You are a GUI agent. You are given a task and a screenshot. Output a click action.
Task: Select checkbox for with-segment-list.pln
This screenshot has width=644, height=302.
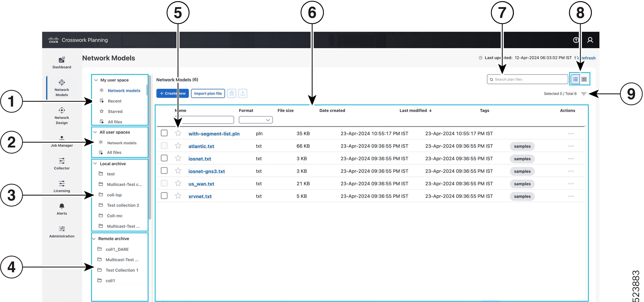point(164,133)
